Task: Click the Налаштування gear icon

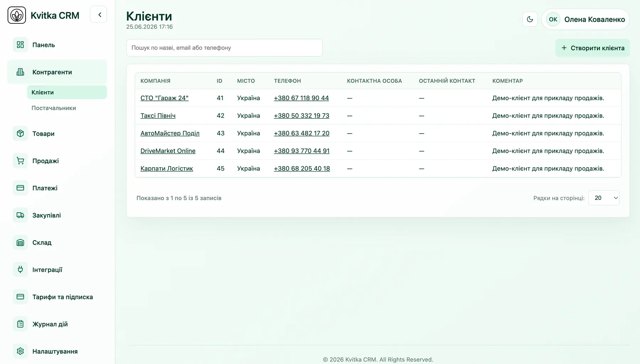Action: pyautogui.click(x=20, y=351)
